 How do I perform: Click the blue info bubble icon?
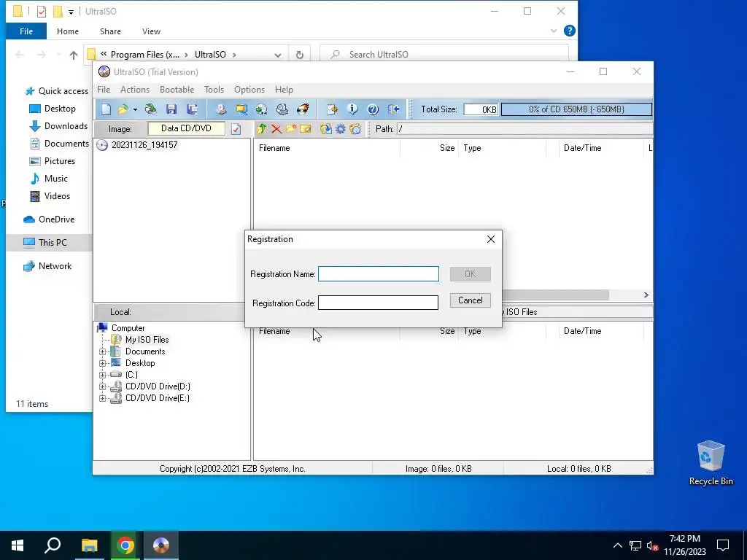click(x=352, y=109)
